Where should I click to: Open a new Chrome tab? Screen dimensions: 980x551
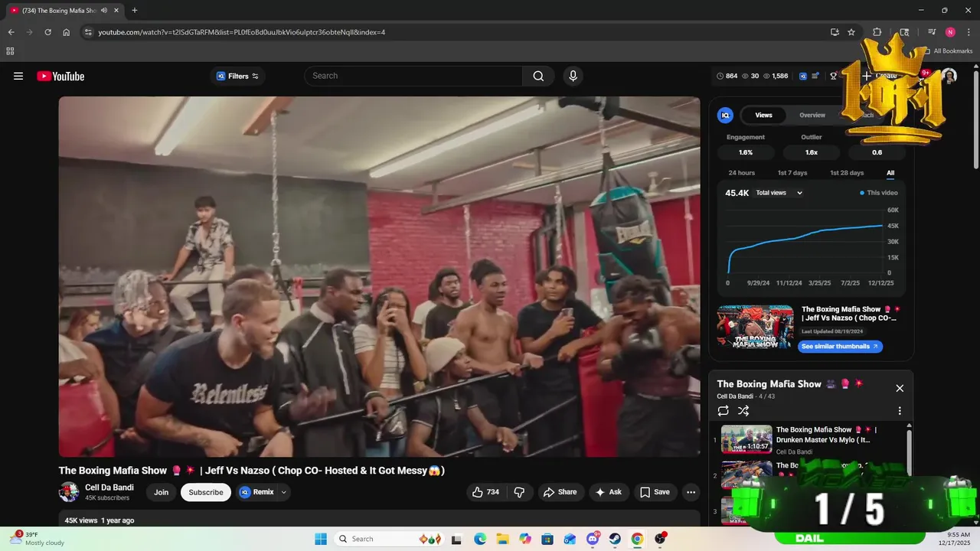[x=135, y=10]
